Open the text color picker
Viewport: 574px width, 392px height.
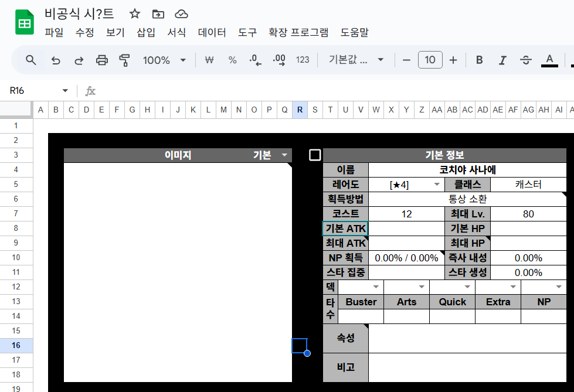coord(549,60)
